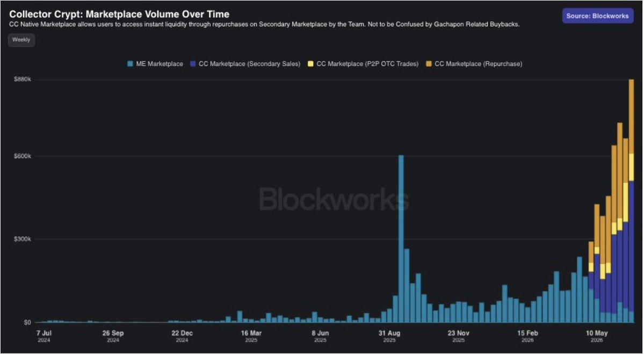Open the Source: Blockworks badge
This screenshot has height=354, width=644.
click(x=597, y=16)
